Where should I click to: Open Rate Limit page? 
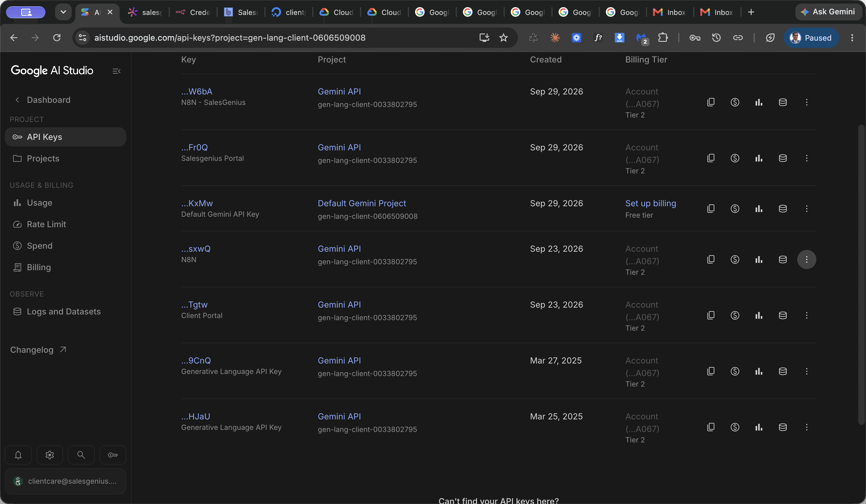(65, 224)
